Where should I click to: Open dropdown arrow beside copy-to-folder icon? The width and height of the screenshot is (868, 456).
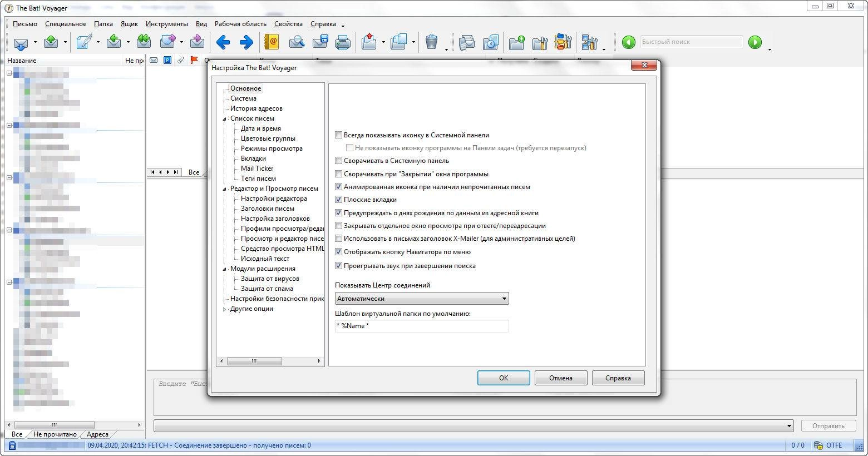coord(413,42)
